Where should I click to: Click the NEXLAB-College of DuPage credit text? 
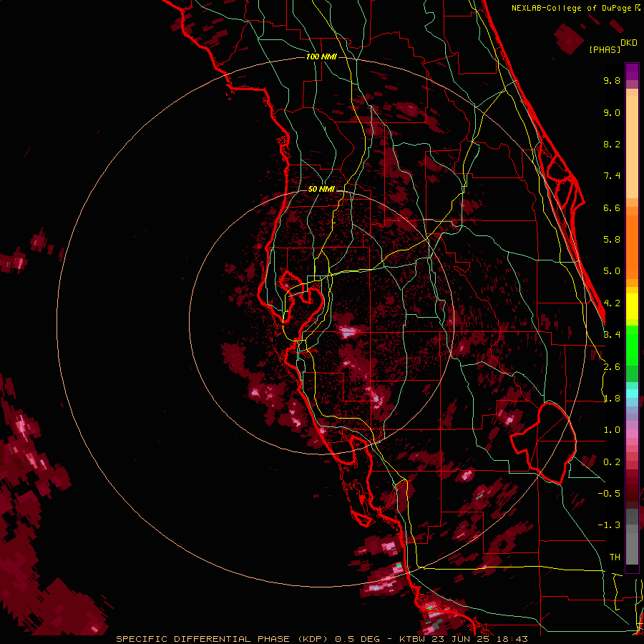(571, 8)
